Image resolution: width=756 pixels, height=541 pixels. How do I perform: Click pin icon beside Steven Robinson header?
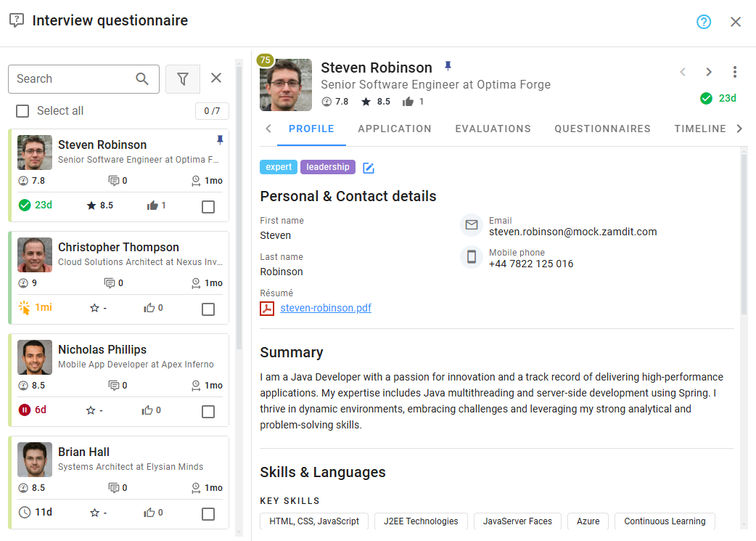tap(448, 67)
